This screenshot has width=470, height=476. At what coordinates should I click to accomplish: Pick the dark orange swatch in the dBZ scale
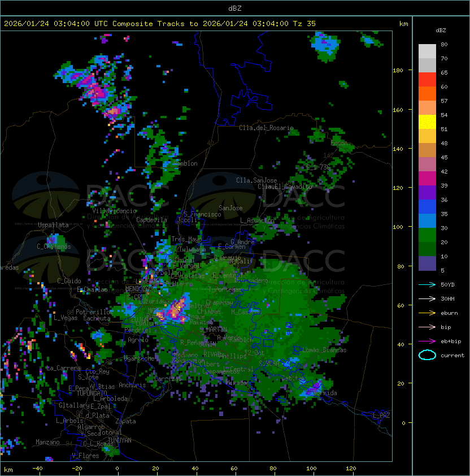coord(427,93)
